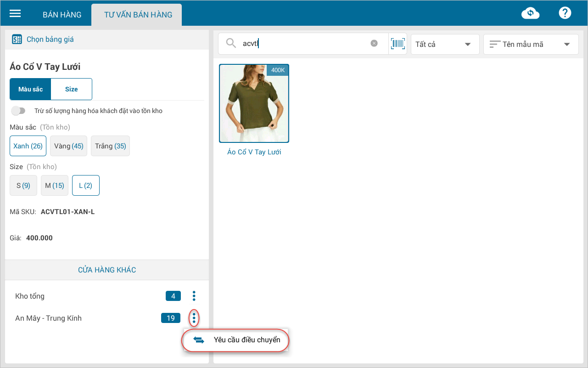This screenshot has width=588, height=368.
Task: Select the Trắng (35) color option
Action: tap(110, 146)
